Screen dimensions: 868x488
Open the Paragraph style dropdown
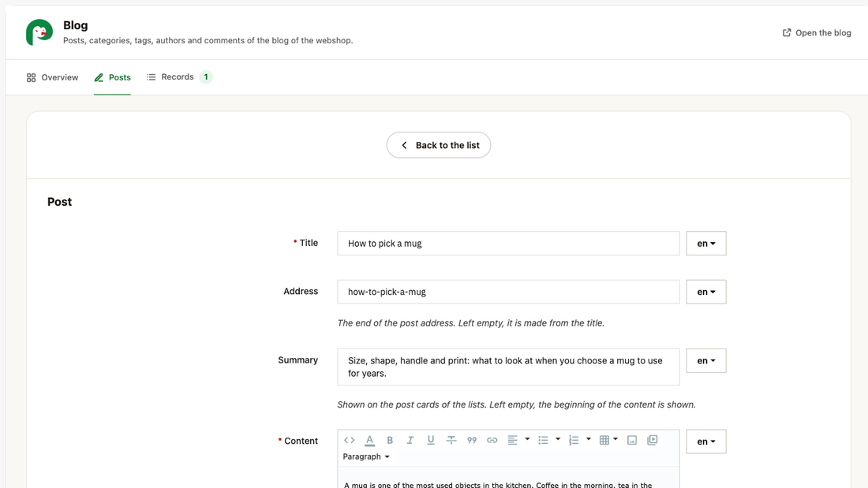click(x=366, y=456)
